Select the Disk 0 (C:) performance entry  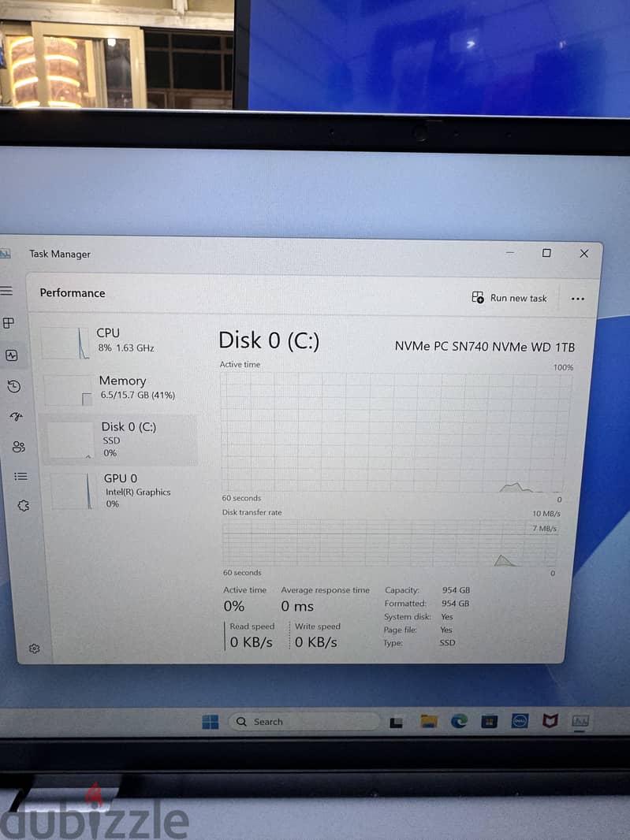point(120,440)
